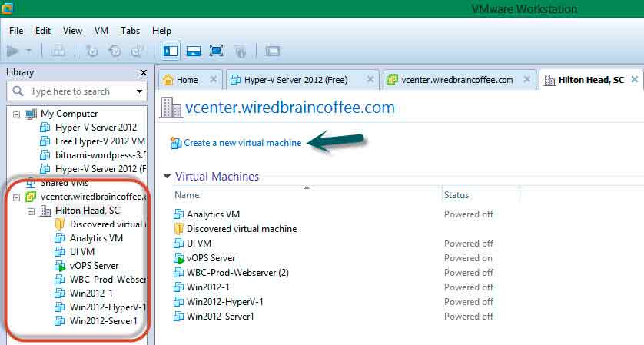Click the Powered on status for vOPS Server
644x345 pixels.
click(x=468, y=258)
